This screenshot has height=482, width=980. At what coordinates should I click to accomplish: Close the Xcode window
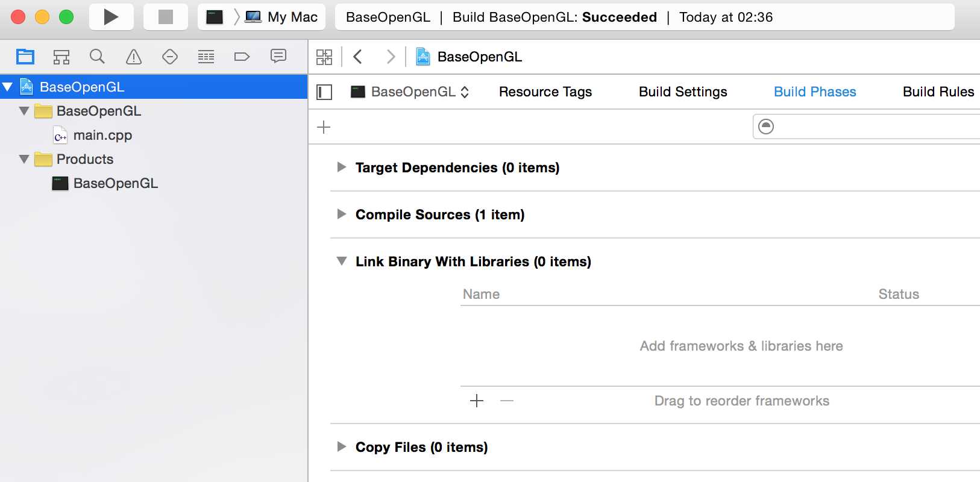[18, 17]
